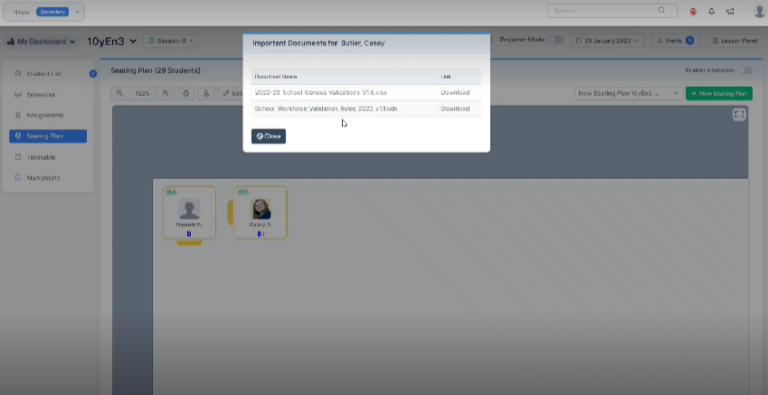
Task: Click the zoom in magnifier icon
Action: (166, 93)
